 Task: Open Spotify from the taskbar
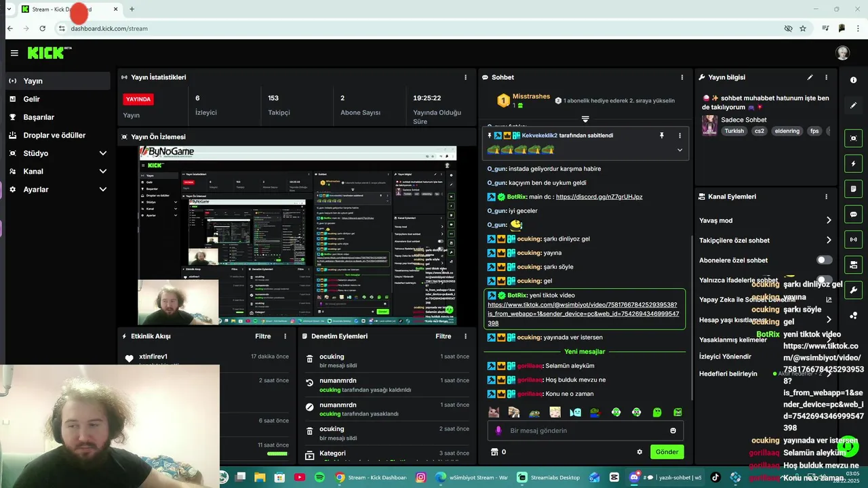tap(319, 477)
